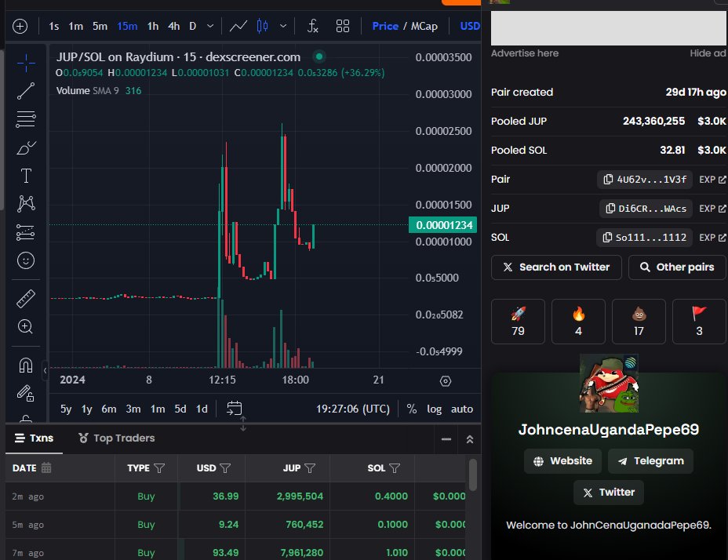
Task: Vote with the red flag reaction
Action: point(699,322)
